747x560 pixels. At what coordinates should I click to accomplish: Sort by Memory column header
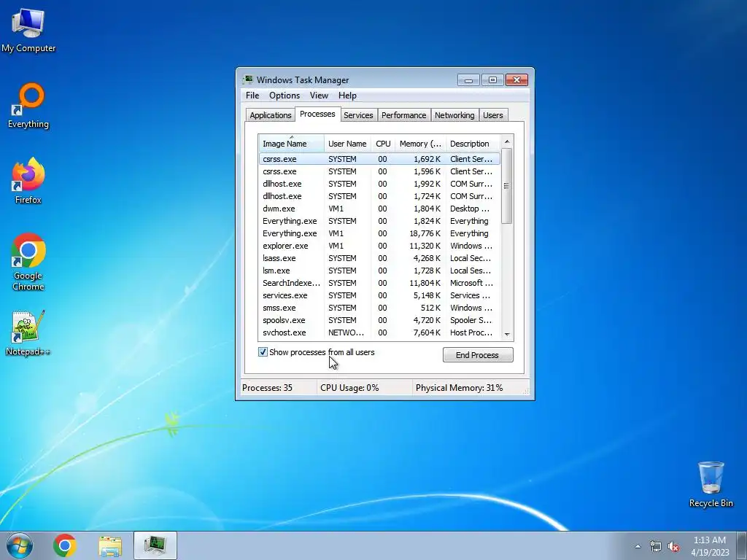tap(420, 144)
